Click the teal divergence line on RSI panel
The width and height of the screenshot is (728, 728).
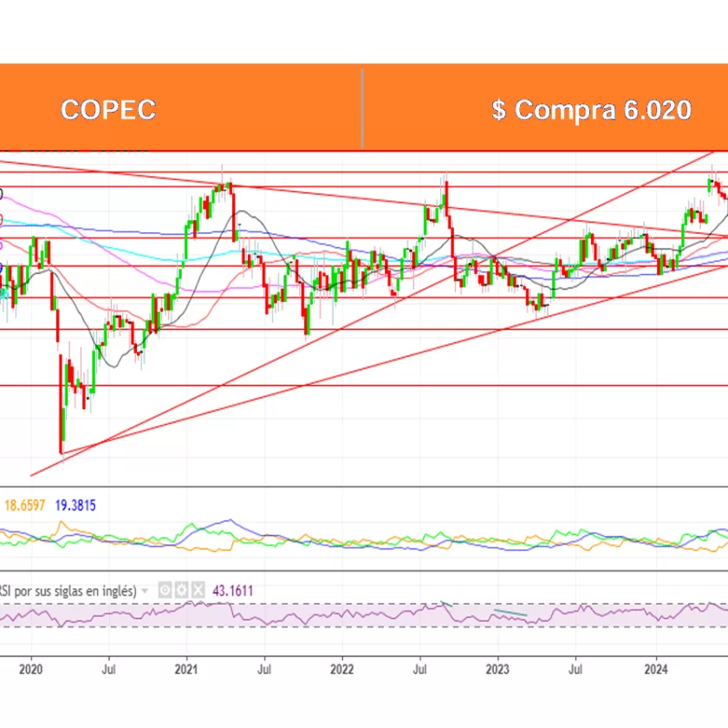510,614
